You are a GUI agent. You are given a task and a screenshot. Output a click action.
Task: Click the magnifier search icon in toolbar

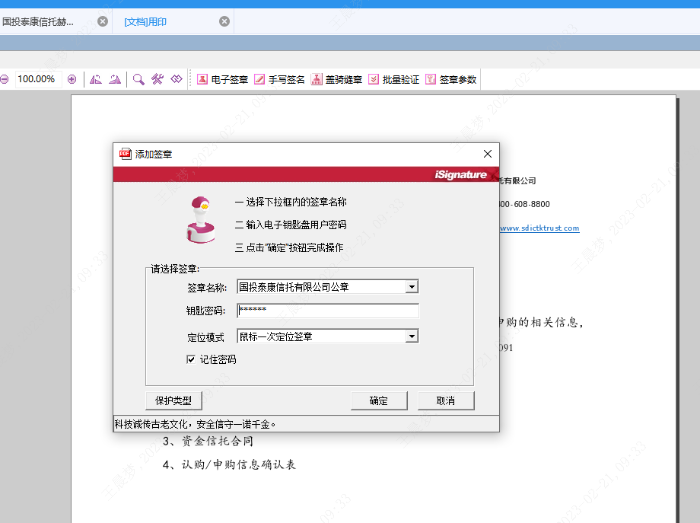(139, 79)
